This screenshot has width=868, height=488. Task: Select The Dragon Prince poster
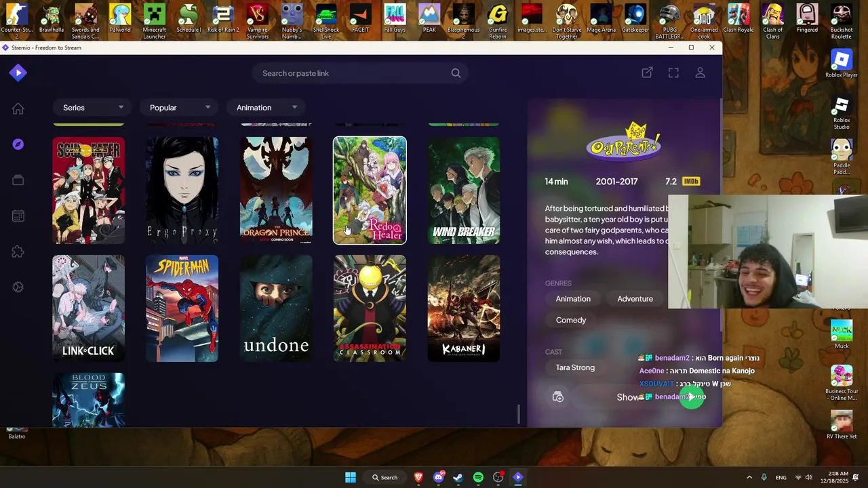(276, 190)
